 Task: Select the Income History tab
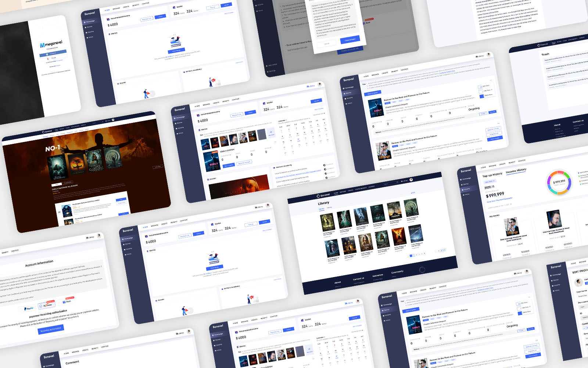pos(516,171)
